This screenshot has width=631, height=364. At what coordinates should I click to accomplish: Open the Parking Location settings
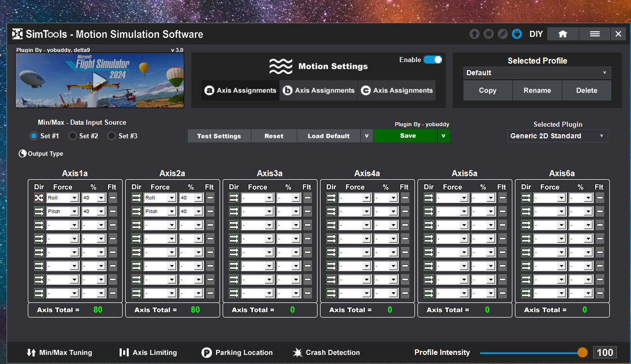pos(237,352)
